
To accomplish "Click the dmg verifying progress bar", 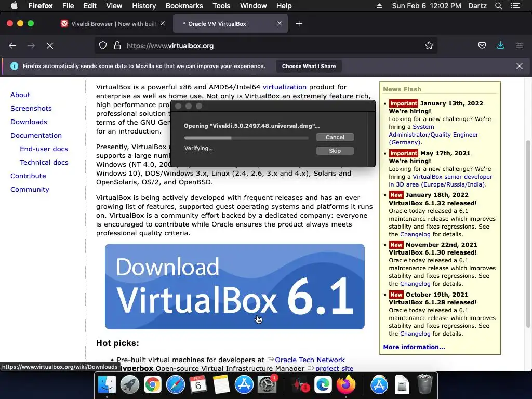I will (246, 138).
